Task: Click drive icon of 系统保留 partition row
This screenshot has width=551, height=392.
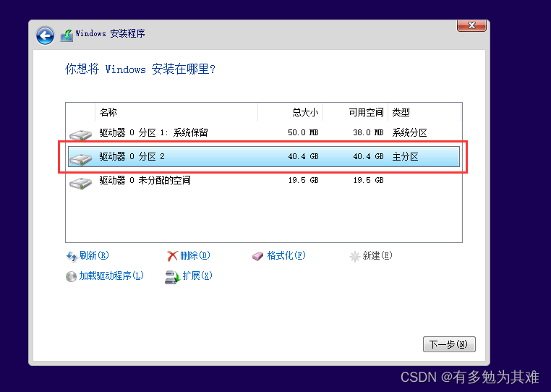Action: [80, 135]
